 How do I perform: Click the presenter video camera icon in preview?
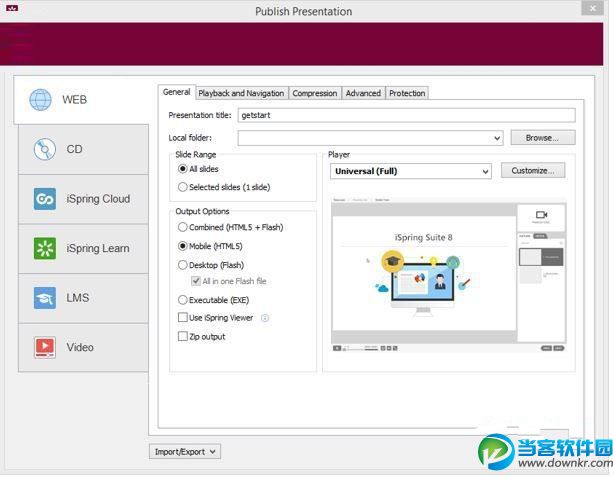pyautogui.click(x=541, y=215)
